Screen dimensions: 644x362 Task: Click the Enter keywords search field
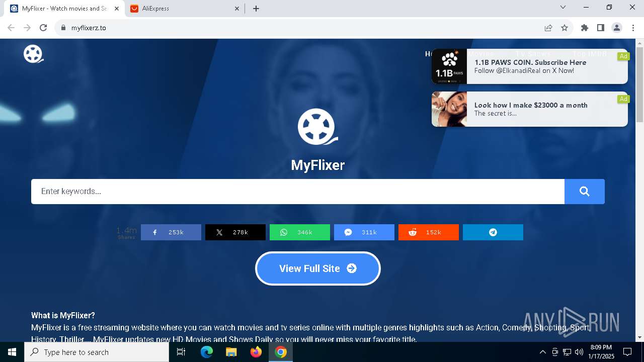(x=298, y=192)
